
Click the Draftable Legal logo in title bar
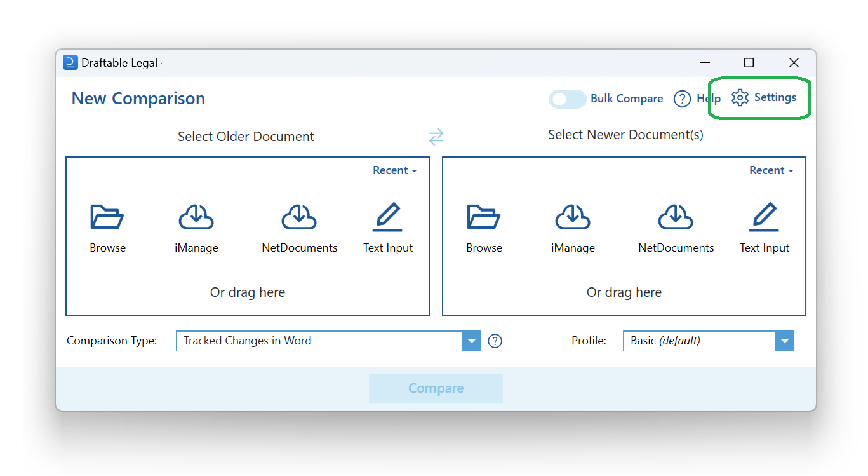70,62
